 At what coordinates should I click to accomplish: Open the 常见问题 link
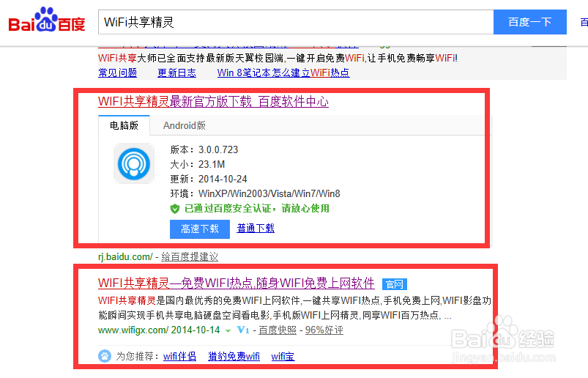pyautogui.click(x=117, y=73)
